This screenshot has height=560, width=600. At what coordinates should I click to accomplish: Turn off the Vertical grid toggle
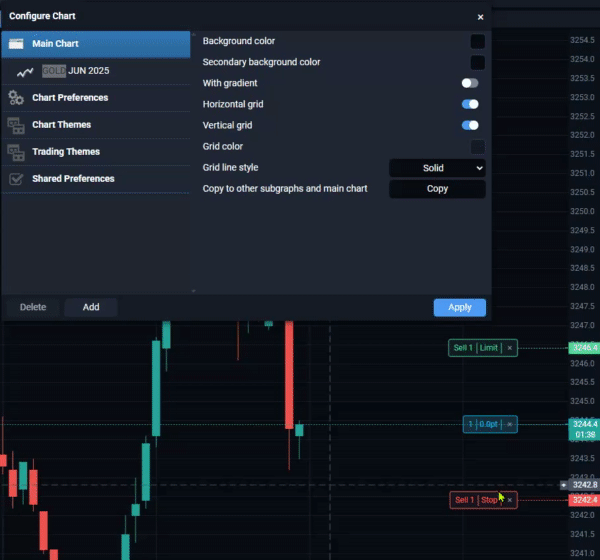pyautogui.click(x=470, y=125)
